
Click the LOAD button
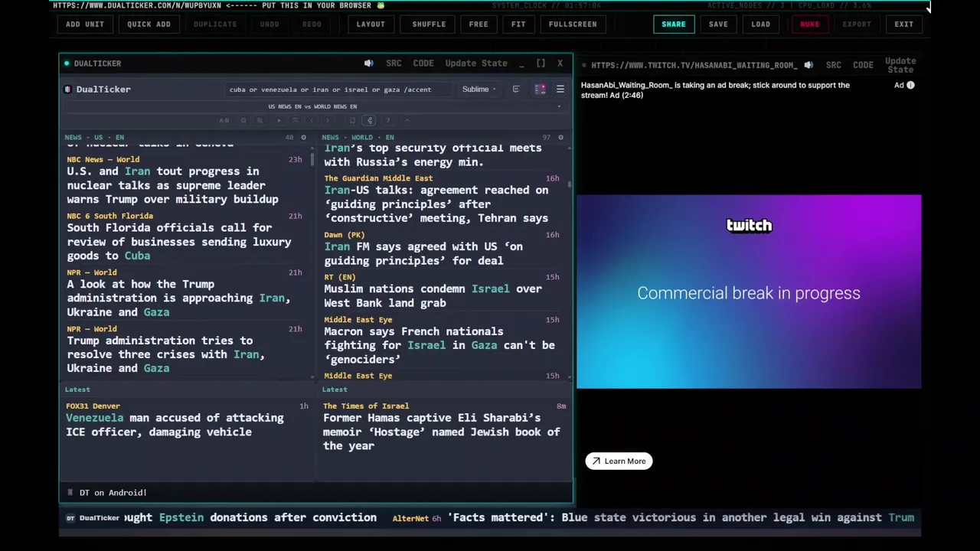tap(761, 24)
